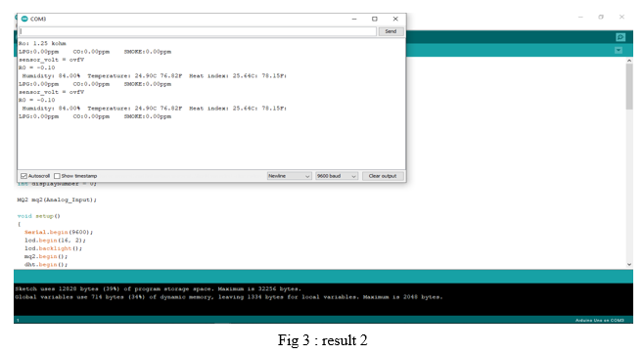Open the Newline line-ending dropdown
Viewport: 644px width, 355px height.
[x=289, y=176]
